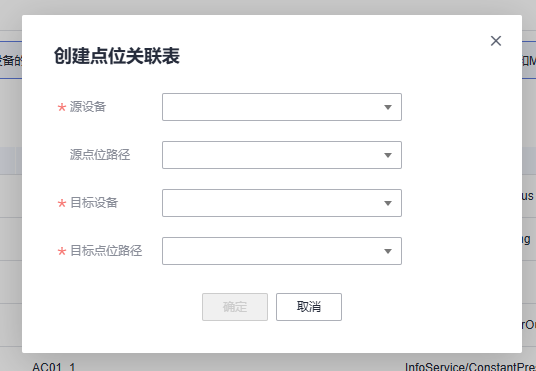Open the 源点位路径 combo box field
The image size is (536, 371).
point(282,155)
